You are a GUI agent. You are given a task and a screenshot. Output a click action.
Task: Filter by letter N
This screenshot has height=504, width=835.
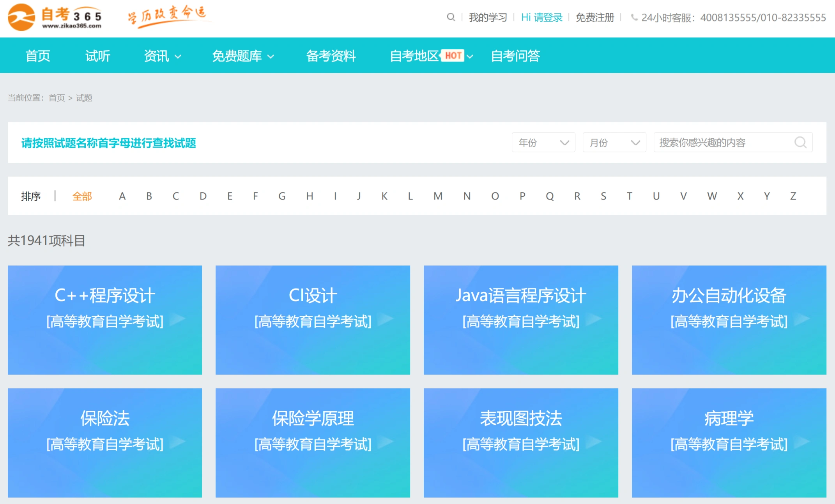click(467, 196)
